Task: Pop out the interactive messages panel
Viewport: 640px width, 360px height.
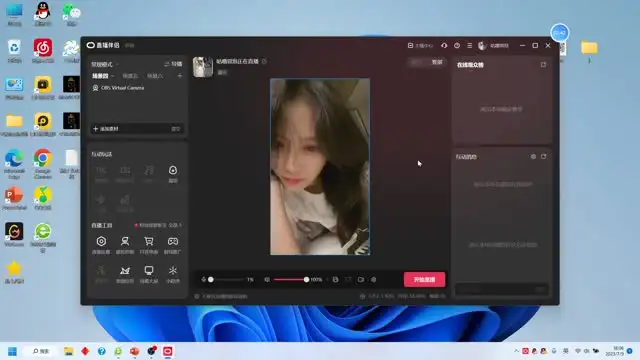Action: pyautogui.click(x=543, y=156)
